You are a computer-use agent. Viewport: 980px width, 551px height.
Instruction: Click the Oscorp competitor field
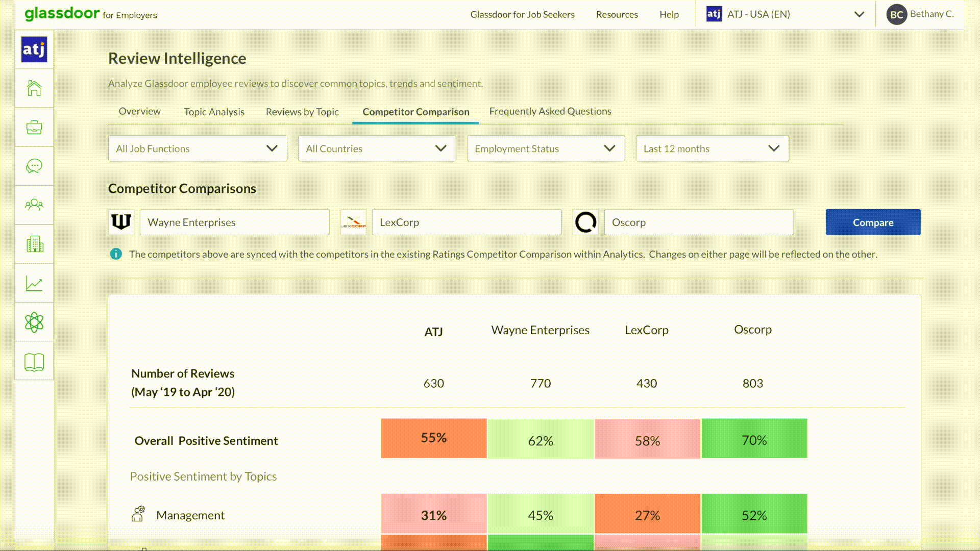pyautogui.click(x=699, y=222)
